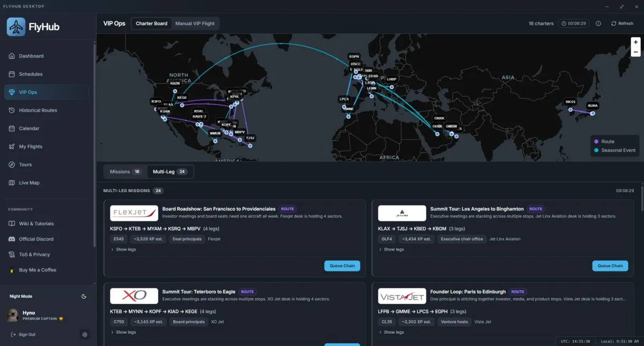
Task: Open settings gear next to Sign Out
Action: point(85,335)
